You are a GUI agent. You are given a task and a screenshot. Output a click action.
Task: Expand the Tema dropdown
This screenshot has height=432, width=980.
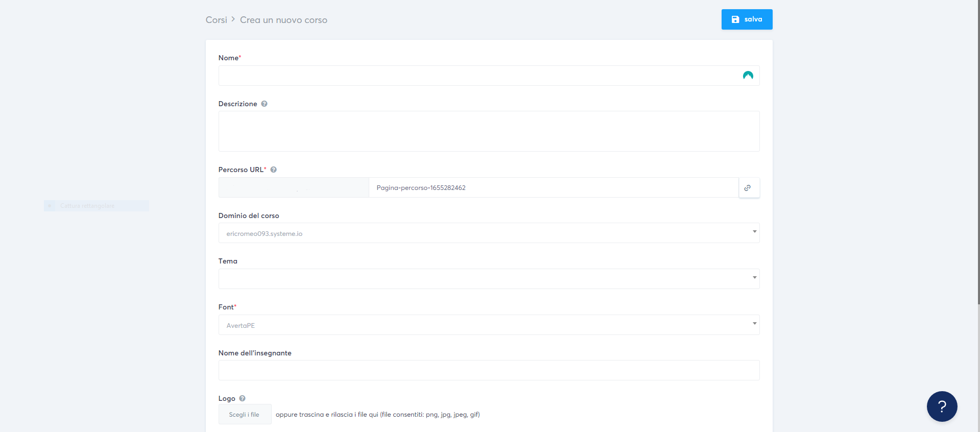[x=488, y=279]
